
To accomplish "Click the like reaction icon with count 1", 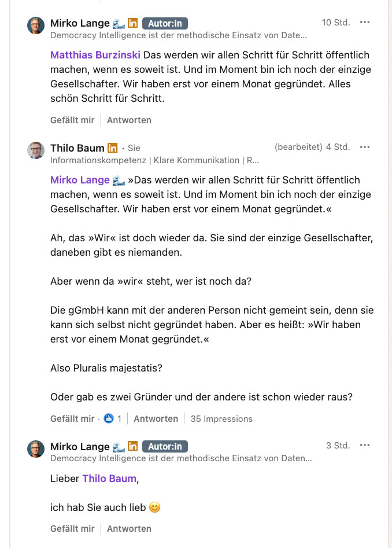I will (108, 418).
